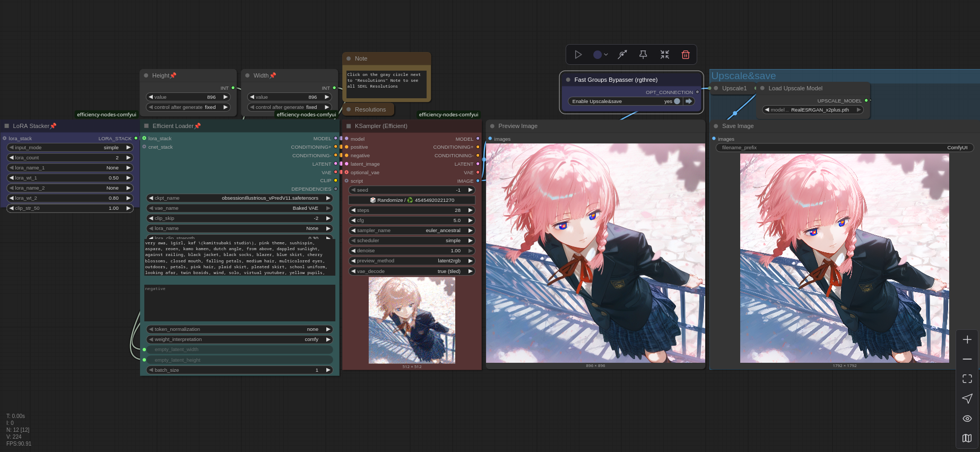Viewport: 980px width, 452px height.
Task: Increase lora_wt_2 with right arrow
Action: pyautogui.click(x=128, y=198)
